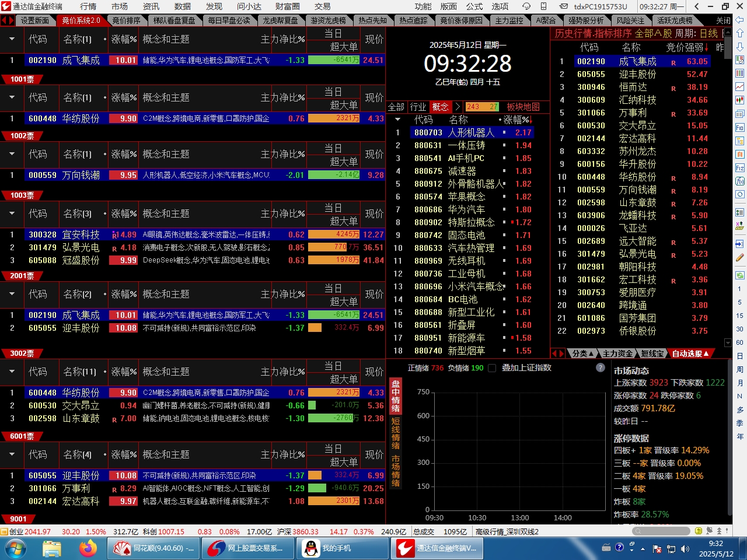
Task: Open the 资讯 menu
Action: [151, 6]
